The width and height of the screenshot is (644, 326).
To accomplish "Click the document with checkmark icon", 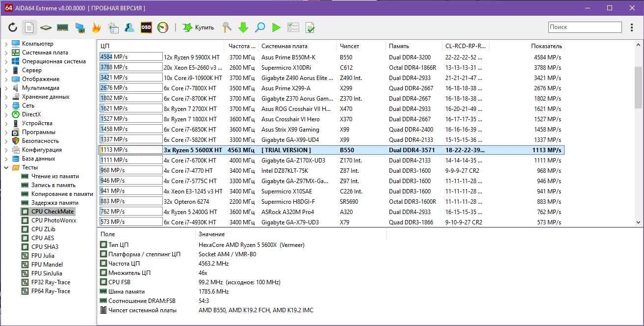I will (310, 27).
